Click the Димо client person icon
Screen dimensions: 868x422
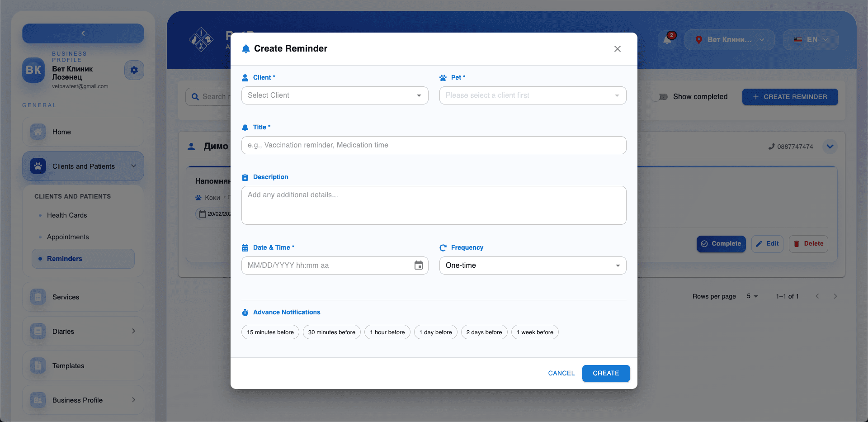(191, 147)
